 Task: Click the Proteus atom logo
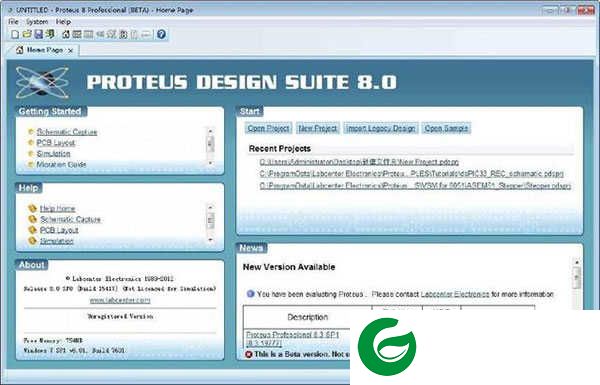42,82
